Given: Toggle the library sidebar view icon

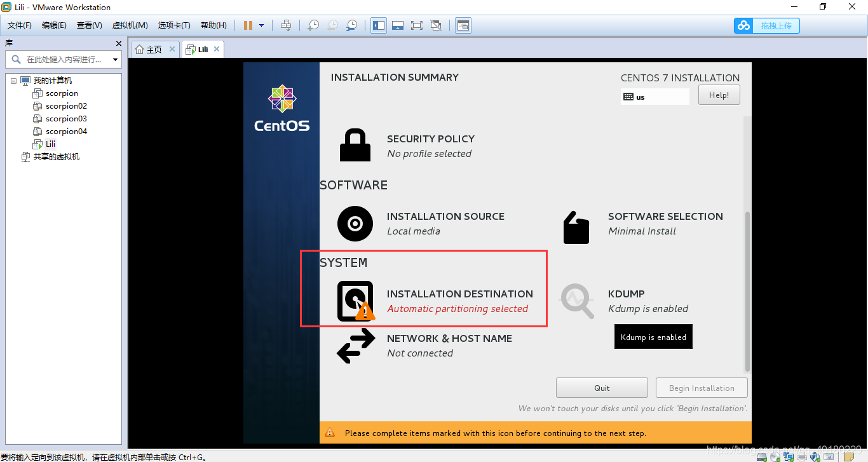Looking at the screenshot, I should 379,25.
